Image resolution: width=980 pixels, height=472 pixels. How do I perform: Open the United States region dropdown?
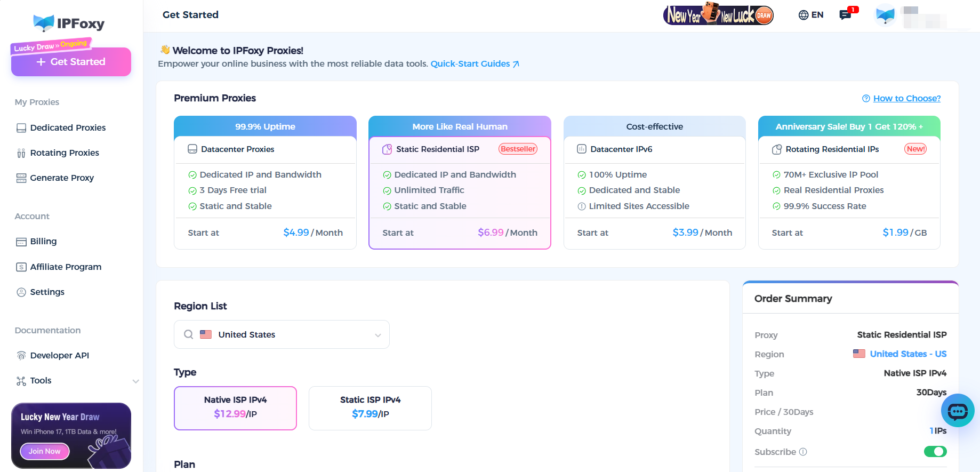pos(282,334)
